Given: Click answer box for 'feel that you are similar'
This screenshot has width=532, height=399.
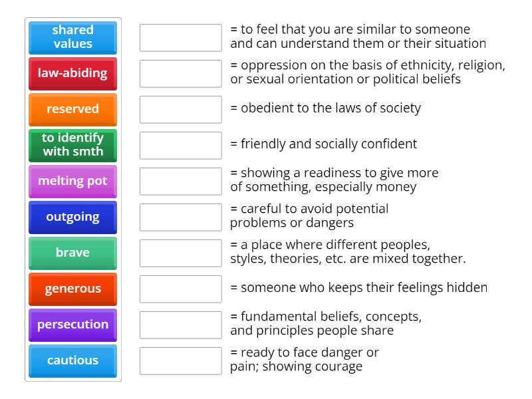Looking at the screenshot, I should pyautogui.click(x=181, y=38).
